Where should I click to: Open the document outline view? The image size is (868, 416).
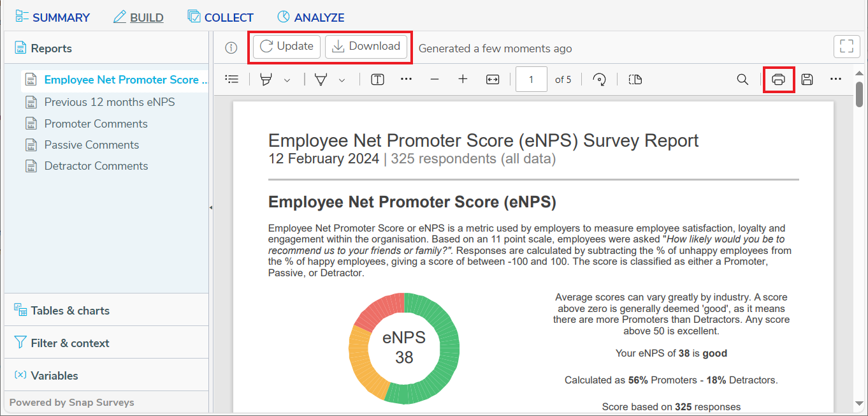pos(231,79)
